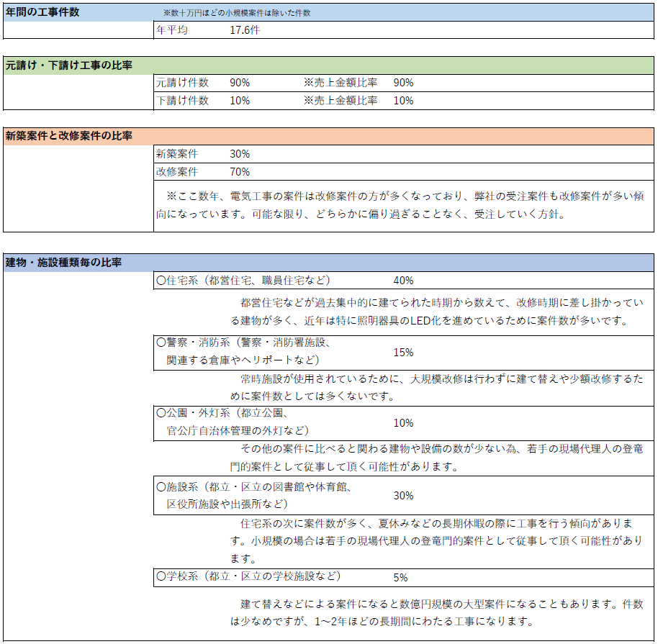Screen dimensions: 658x644
Task: Select the note about 数十万円 small projects
Action: tap(237, 13)
